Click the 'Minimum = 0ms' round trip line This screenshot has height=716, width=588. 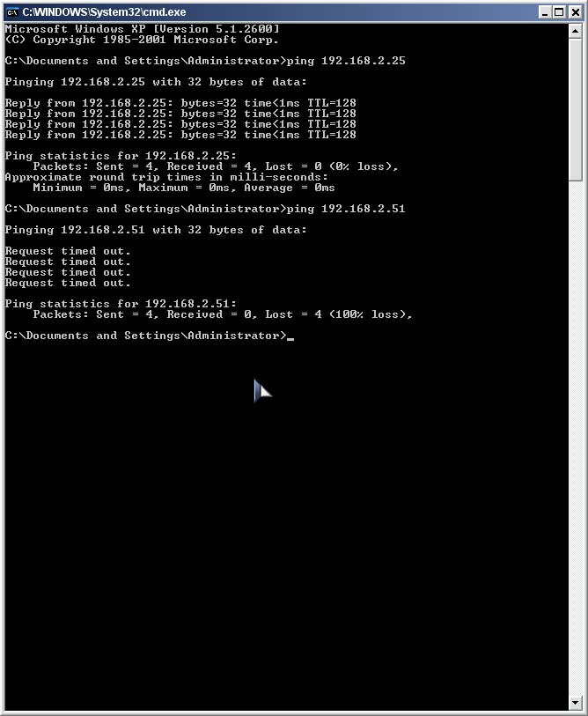[184, 188]
